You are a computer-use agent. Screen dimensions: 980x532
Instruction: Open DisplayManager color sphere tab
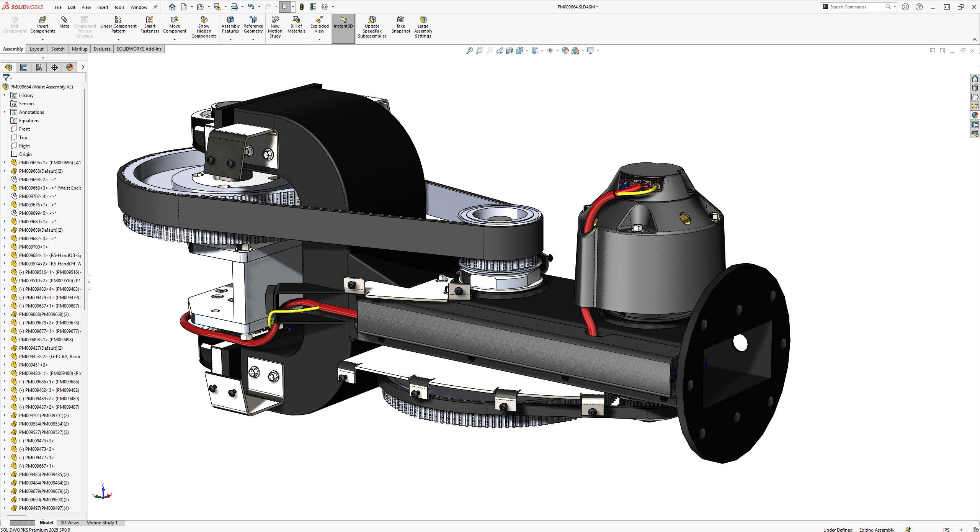click(x=70, y=67)
